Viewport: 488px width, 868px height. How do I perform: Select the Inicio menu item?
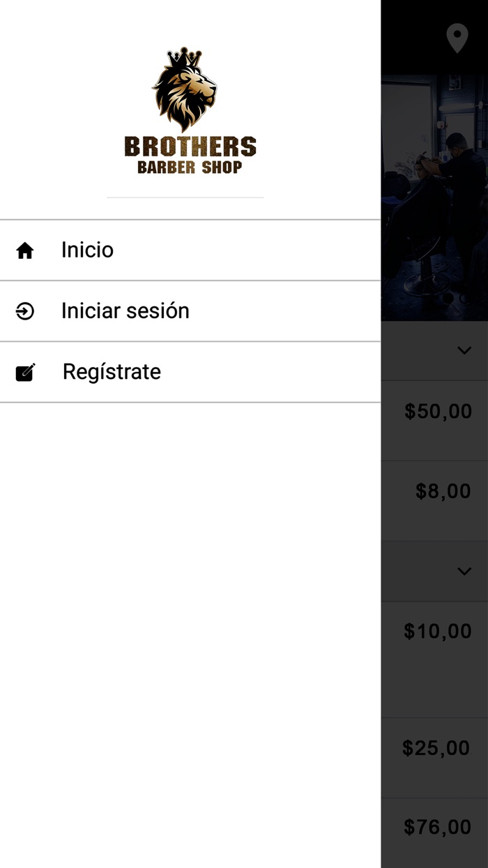87,250
